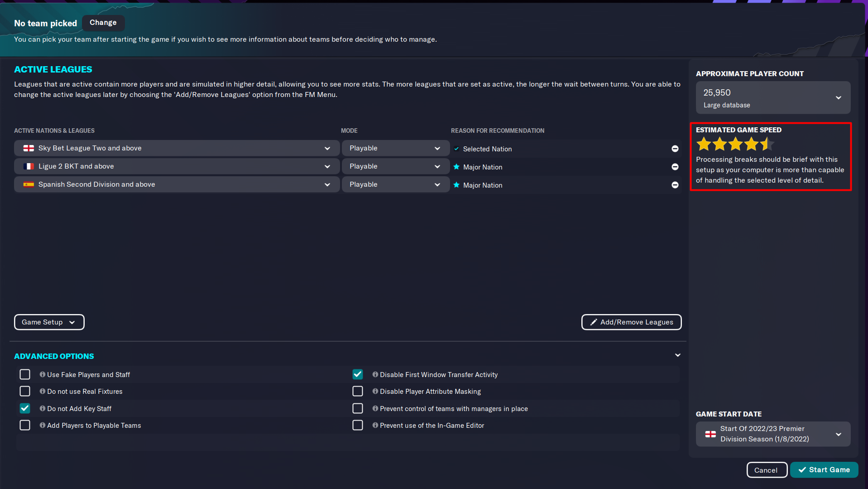Open the Approximate Player Count database dropdown
Viewport: 868px width, 489px height.
(773, 97)
